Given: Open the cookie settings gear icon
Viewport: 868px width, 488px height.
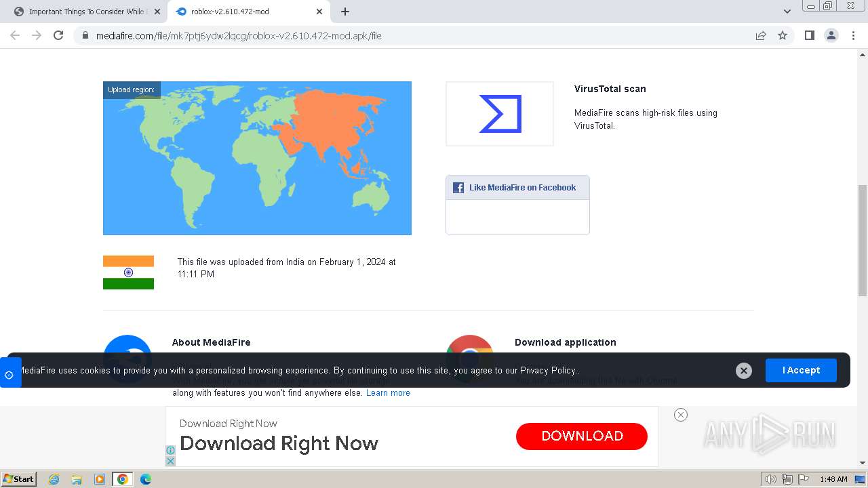Looking at the screenshot, I should pos(9,374).
